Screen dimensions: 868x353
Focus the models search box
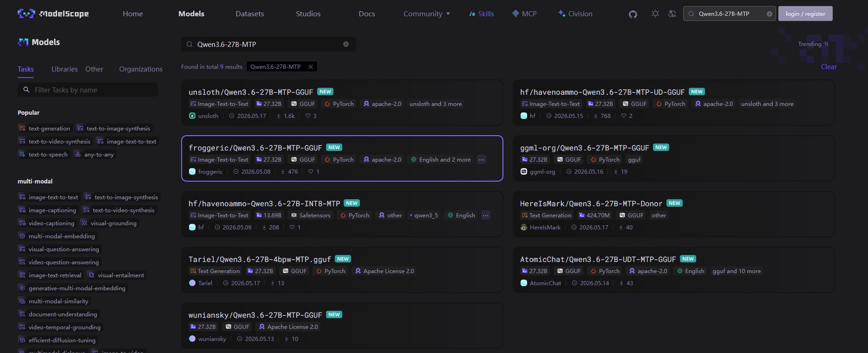268,44
